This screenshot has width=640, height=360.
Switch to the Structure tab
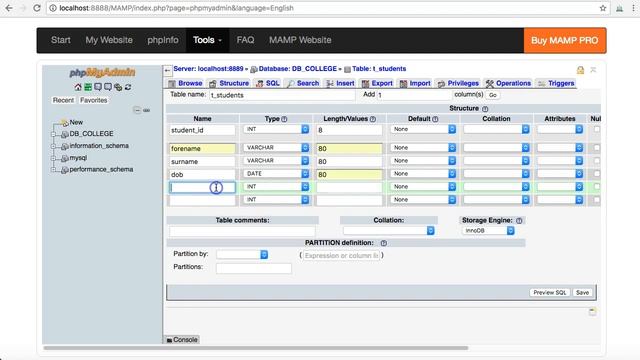coord(229,83)
